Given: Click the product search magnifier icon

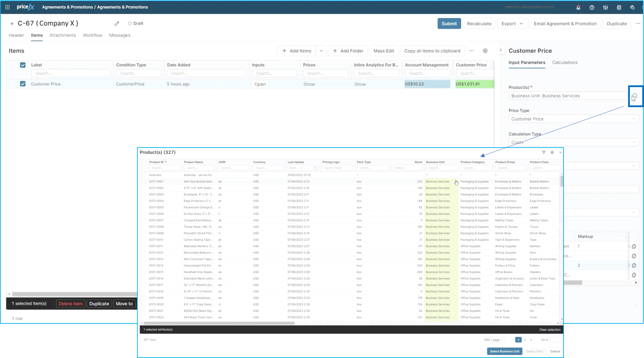Looking at the screenshot, I should pos(635,96).
